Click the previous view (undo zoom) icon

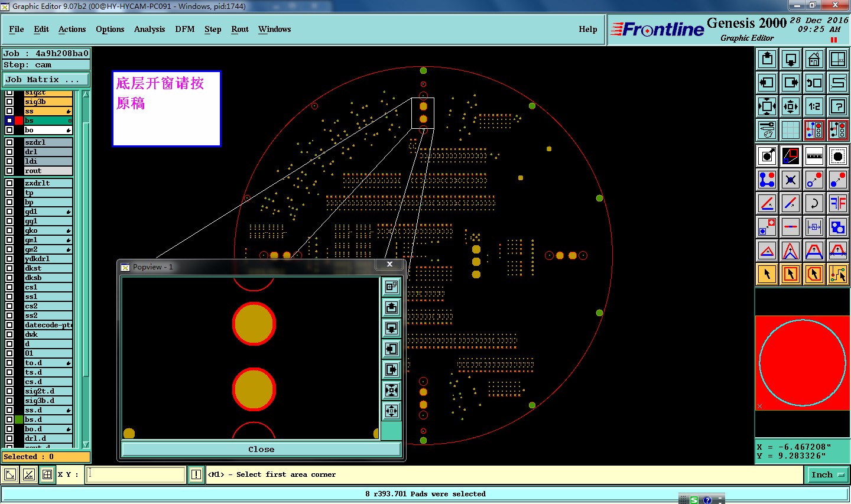(x=814, y=83)
